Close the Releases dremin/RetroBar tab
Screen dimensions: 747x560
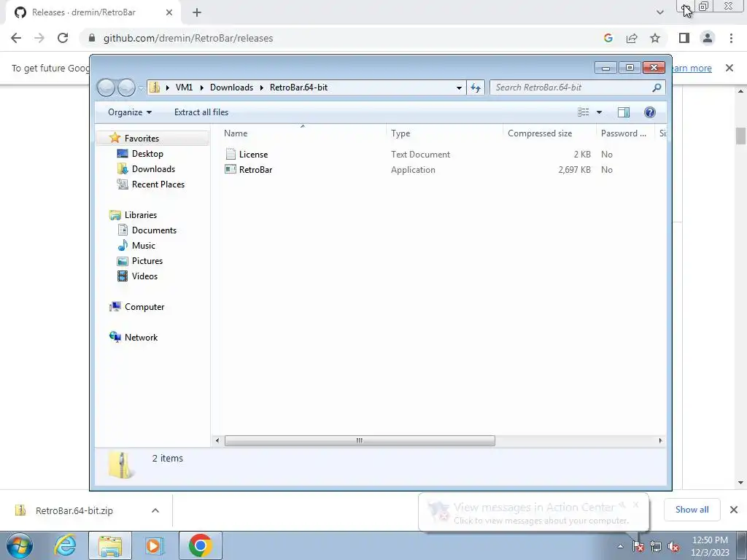169,13
